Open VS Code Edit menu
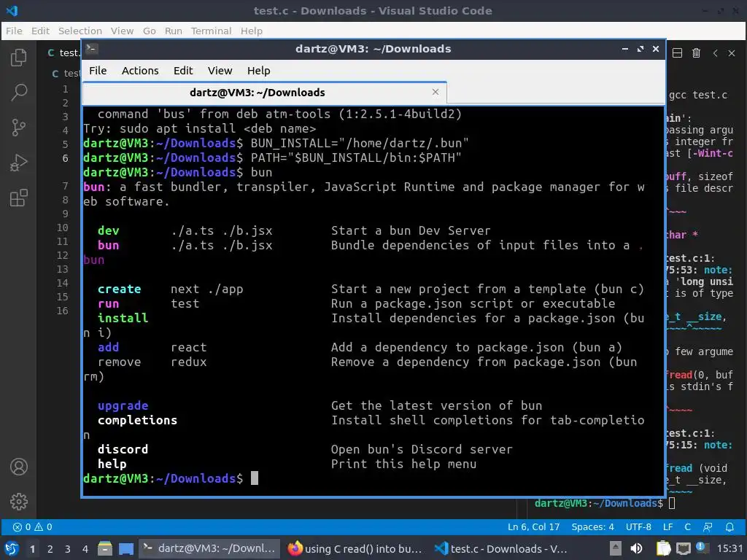 click(41, 31)
